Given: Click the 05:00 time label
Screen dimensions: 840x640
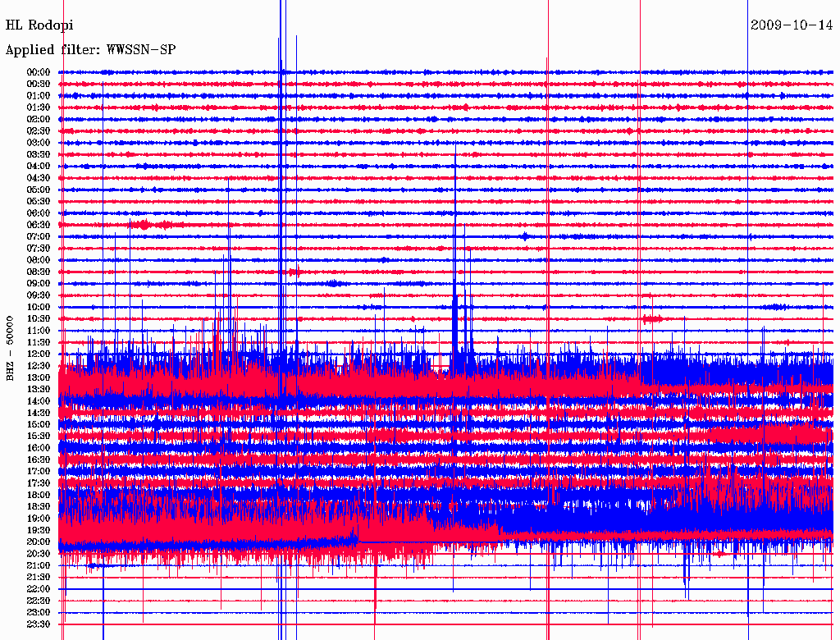Looking at the screenshot, I should 39,190.
